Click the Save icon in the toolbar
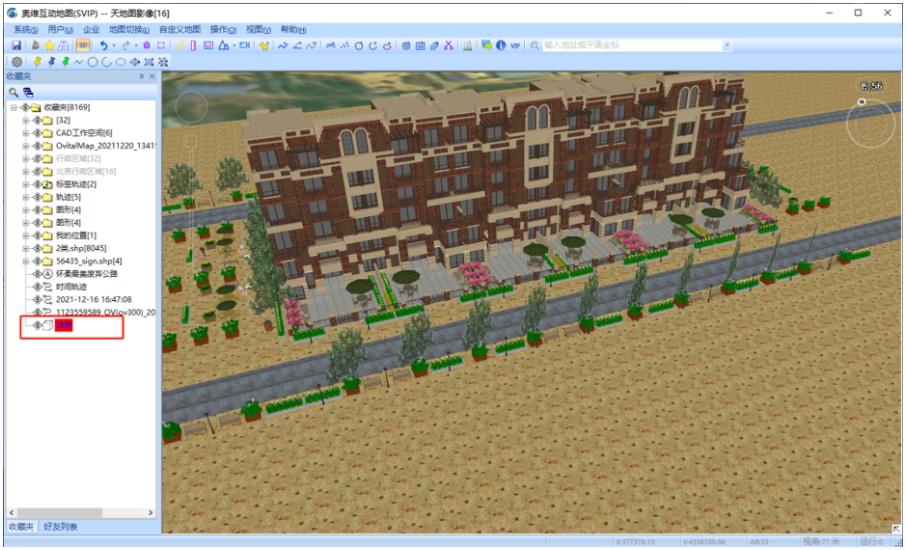Viewport: 907px width, 550px height. click(16, 45)
